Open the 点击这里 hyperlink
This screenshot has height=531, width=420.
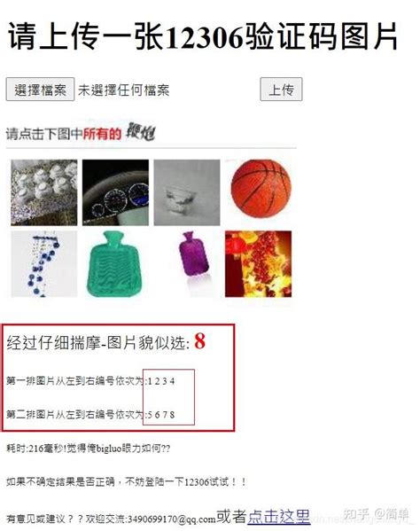pos(279,517)
